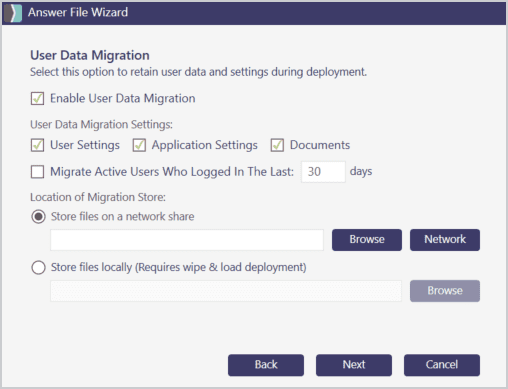
Task: Browse for network share location
Action: [367, 240]
